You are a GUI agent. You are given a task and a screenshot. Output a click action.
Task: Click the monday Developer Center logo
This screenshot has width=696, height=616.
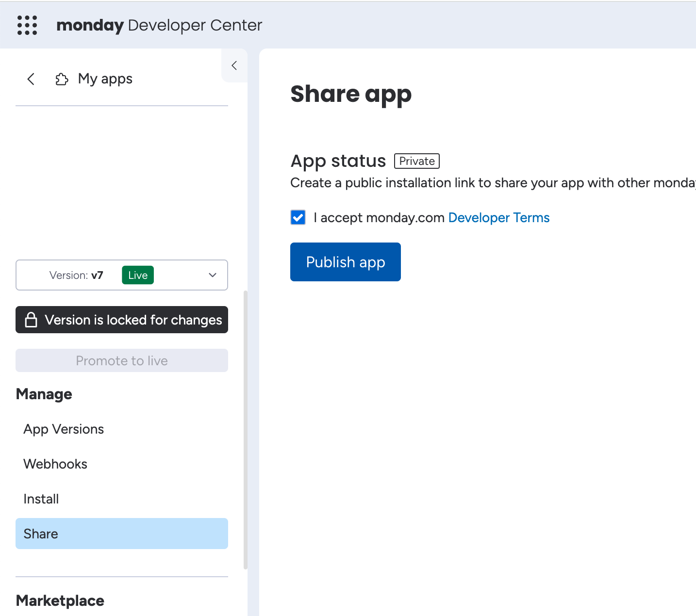(x=159, y=25)
